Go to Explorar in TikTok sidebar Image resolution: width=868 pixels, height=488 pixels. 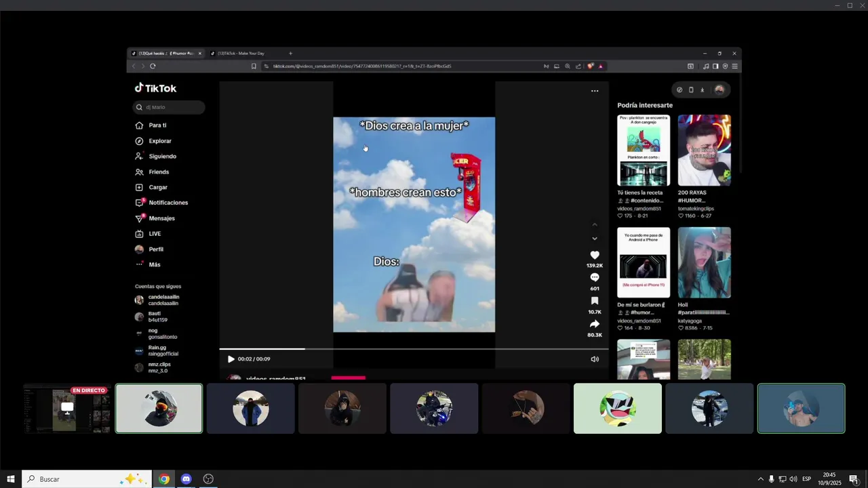point(153,141)
